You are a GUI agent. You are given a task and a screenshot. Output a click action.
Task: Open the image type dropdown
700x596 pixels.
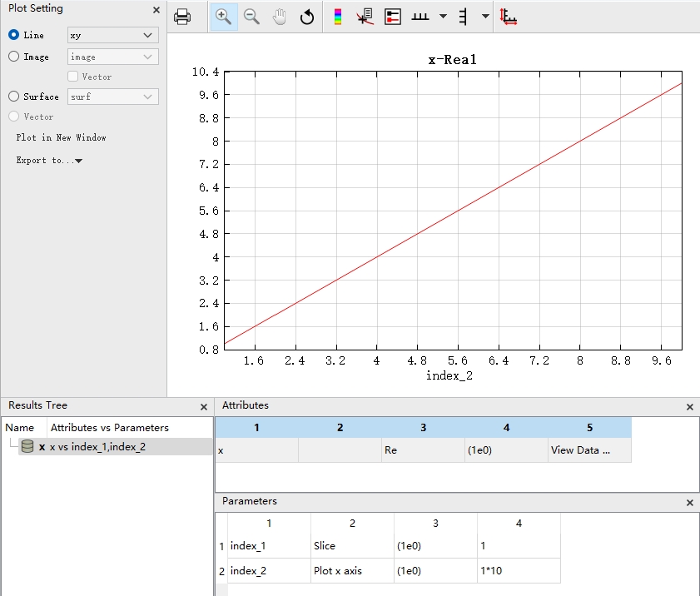[x=113, y=57]
